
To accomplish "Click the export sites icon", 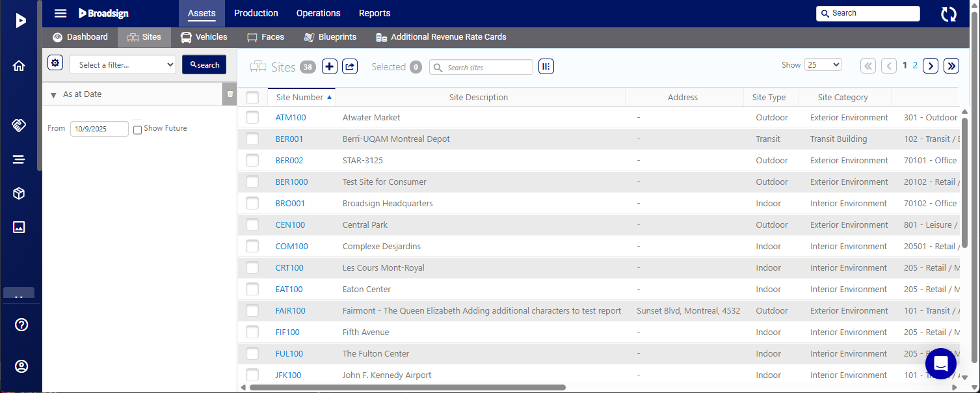I will (350, 66).
